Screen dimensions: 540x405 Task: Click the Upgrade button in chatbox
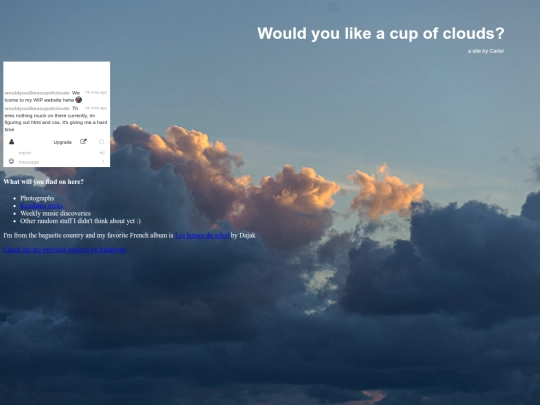63,142
